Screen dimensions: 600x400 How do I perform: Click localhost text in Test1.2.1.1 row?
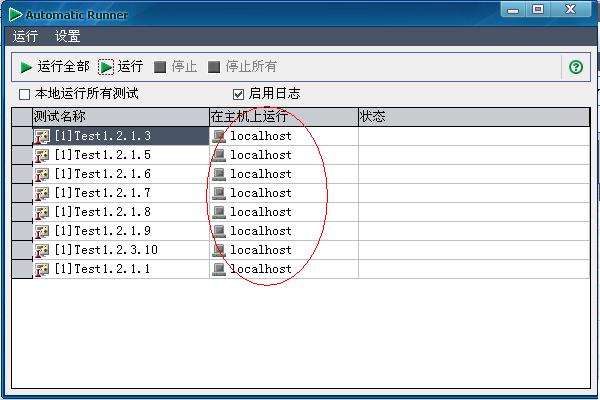pos(261,269)
